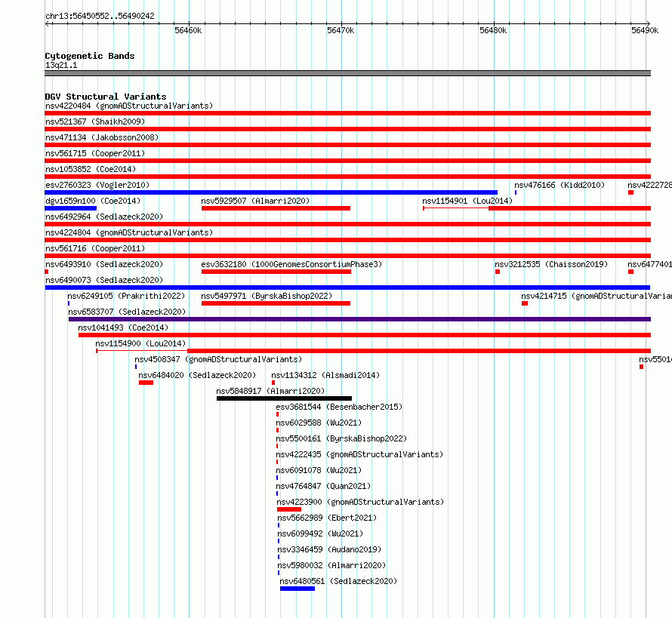This screenshot has height=618, width=672.
Task: Select the Cytogenetic Bands track title
Action: tap(90, 56)
